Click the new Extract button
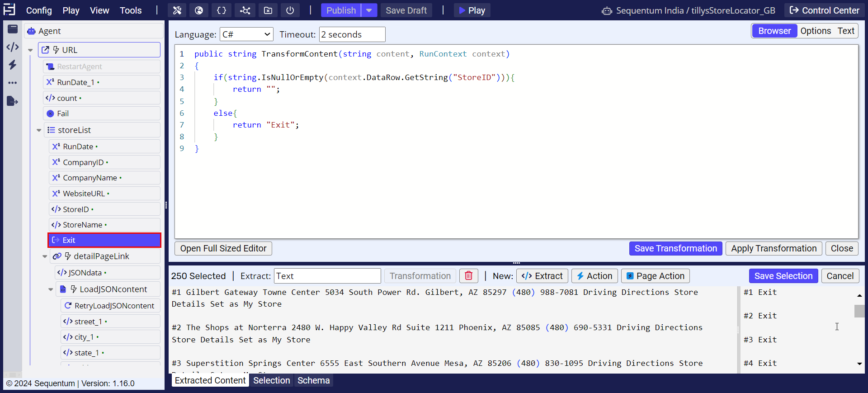The width and height of the screenshot is (868, 393). 542,276
